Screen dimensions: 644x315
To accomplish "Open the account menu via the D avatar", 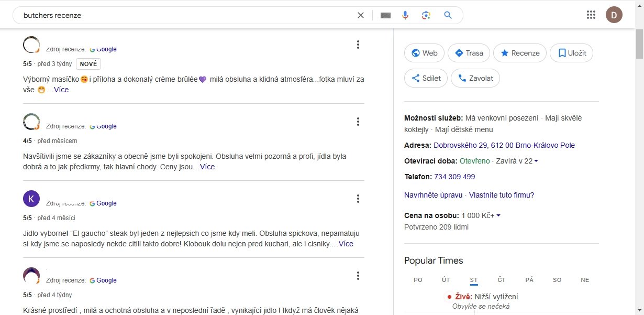I will (x=614, y=15).
